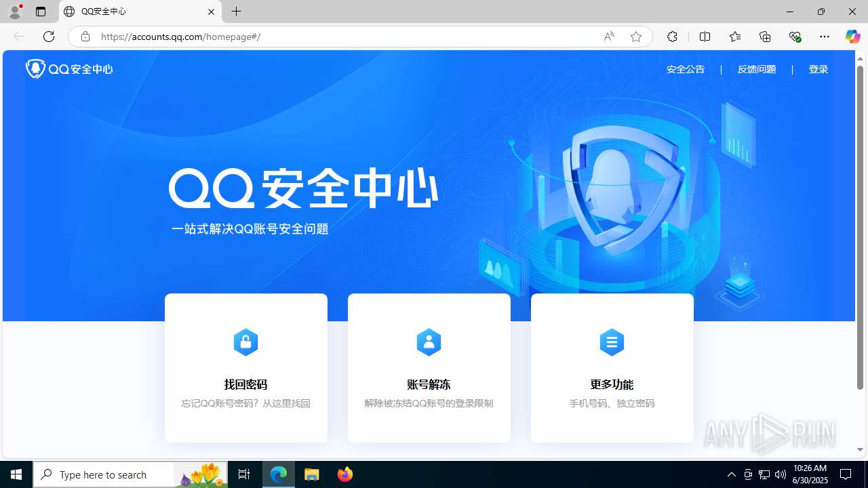The image size is (868, 488).
Task: Open the Collections icon
Action: coord(765,37)
